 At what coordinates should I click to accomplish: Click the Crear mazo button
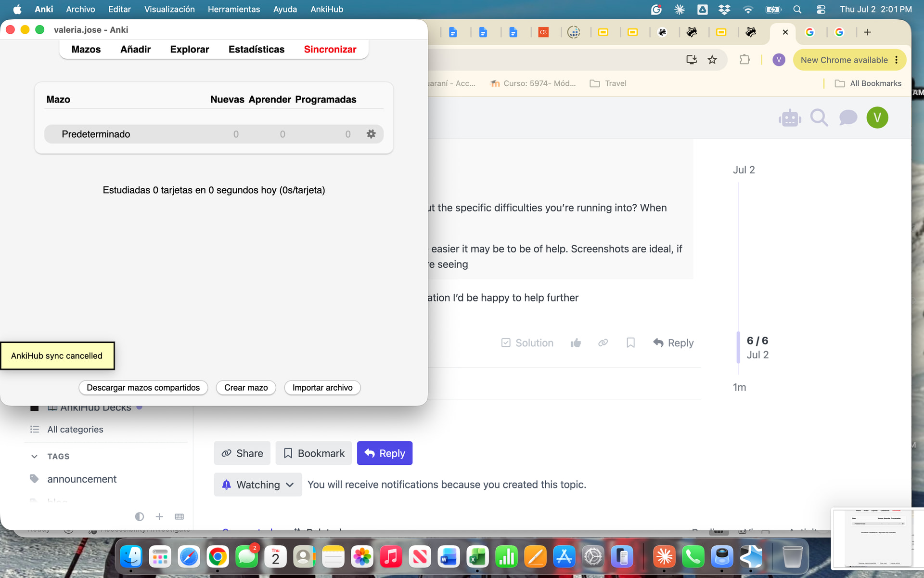tap(246, 388)
